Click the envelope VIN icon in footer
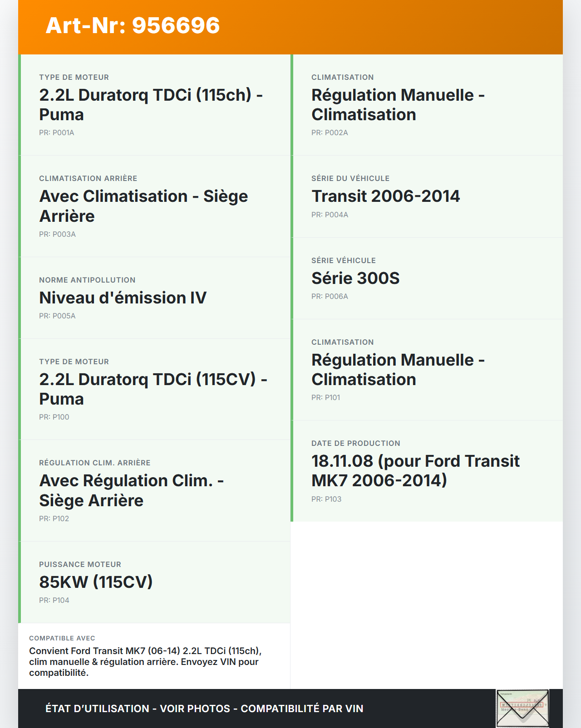This screenshot has height=728, width=581. (522, 708)
